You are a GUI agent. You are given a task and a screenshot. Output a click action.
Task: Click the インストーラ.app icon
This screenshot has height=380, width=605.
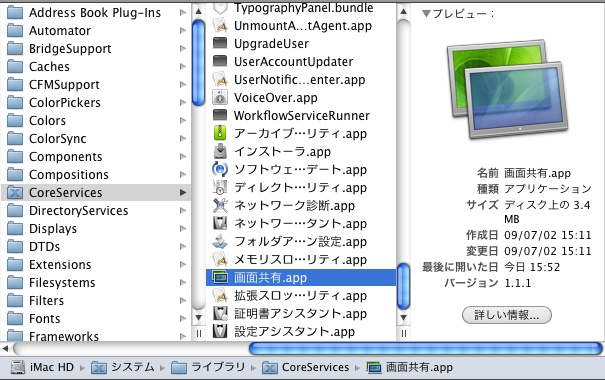pos(220,151)
